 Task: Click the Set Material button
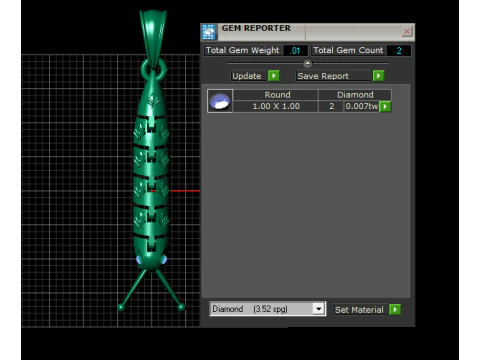(x=359, y=310)
